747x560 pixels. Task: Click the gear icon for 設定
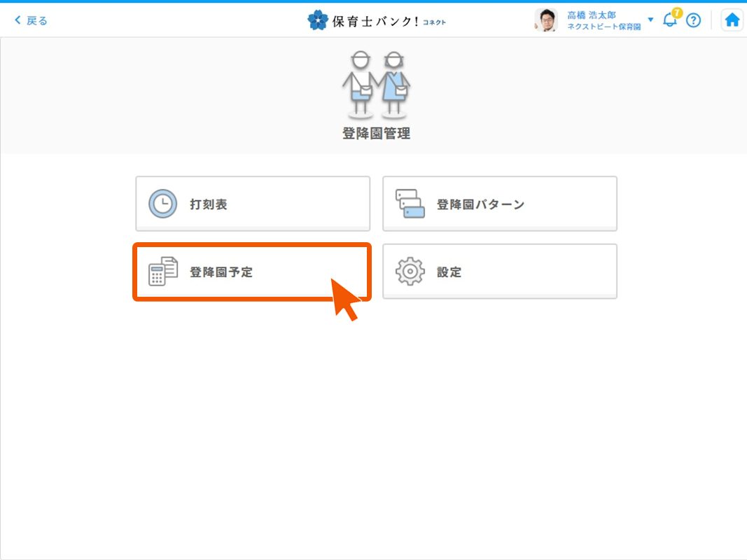[x=410, y=272]
